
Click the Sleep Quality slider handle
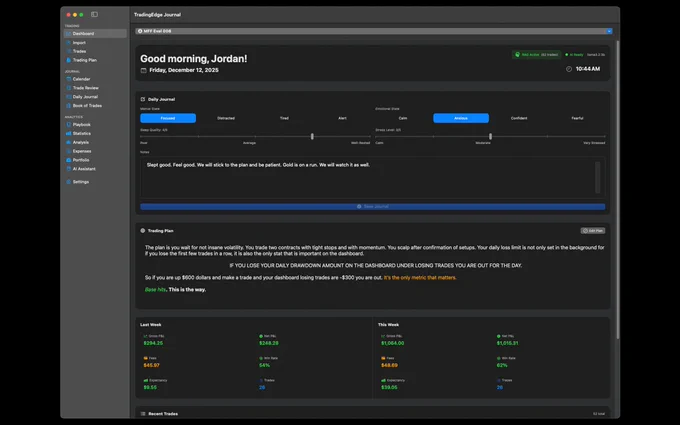pyautogui.click(x=312, y=136)
